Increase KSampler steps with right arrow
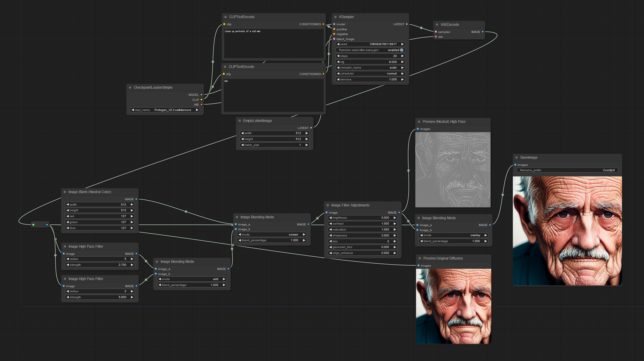644x361 pixels. (x=403, y=56)
